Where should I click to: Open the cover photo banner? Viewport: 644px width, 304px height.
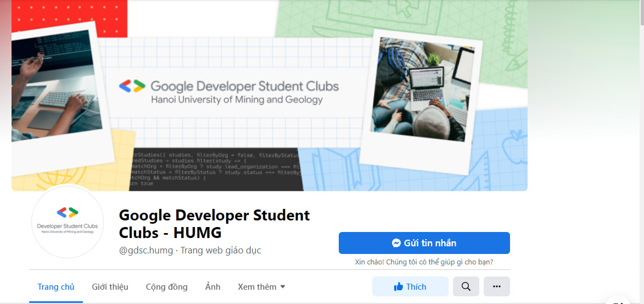coord(270,96)
